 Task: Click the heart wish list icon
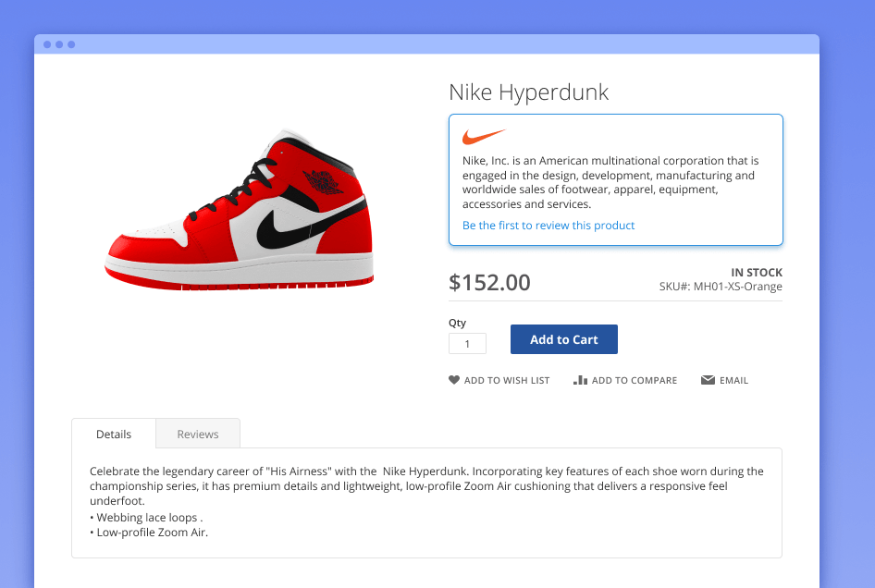click(454, 380)
